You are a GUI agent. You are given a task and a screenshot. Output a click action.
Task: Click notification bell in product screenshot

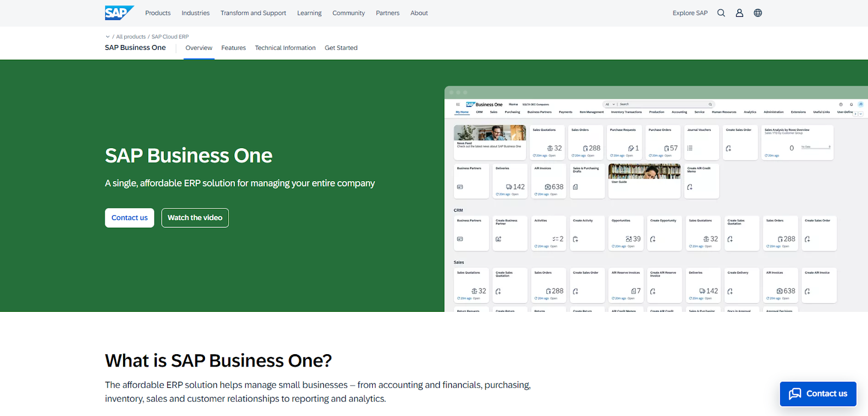[851, 104]
